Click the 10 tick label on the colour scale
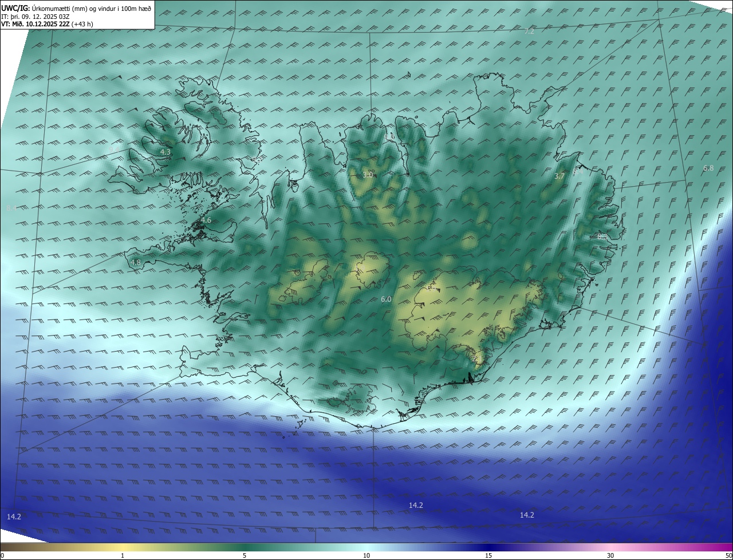This screenshot has width=733, height=560. click(366, 555)
